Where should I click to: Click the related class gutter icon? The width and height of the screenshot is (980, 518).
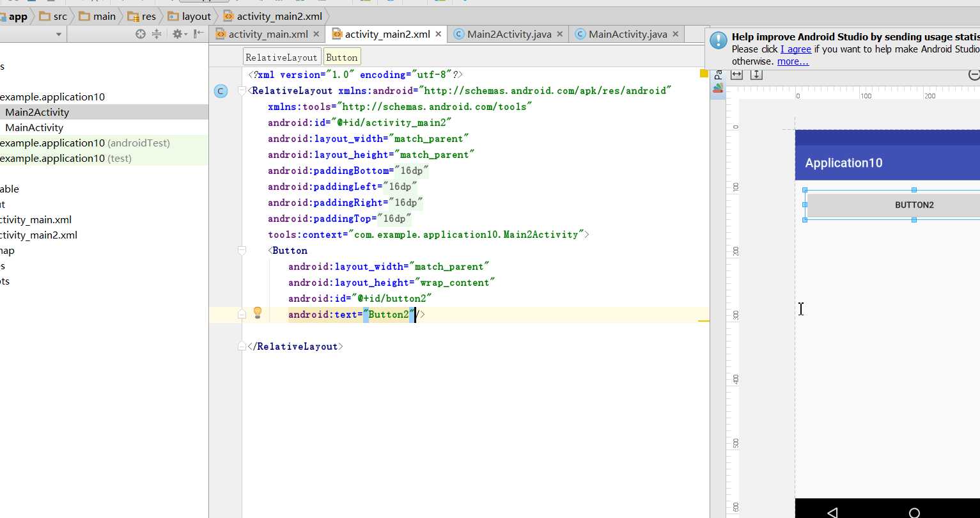tap(221, 91)
